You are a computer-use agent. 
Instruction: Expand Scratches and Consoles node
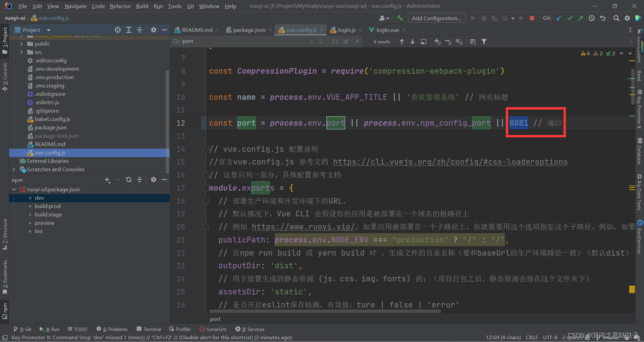pos(14,169)
